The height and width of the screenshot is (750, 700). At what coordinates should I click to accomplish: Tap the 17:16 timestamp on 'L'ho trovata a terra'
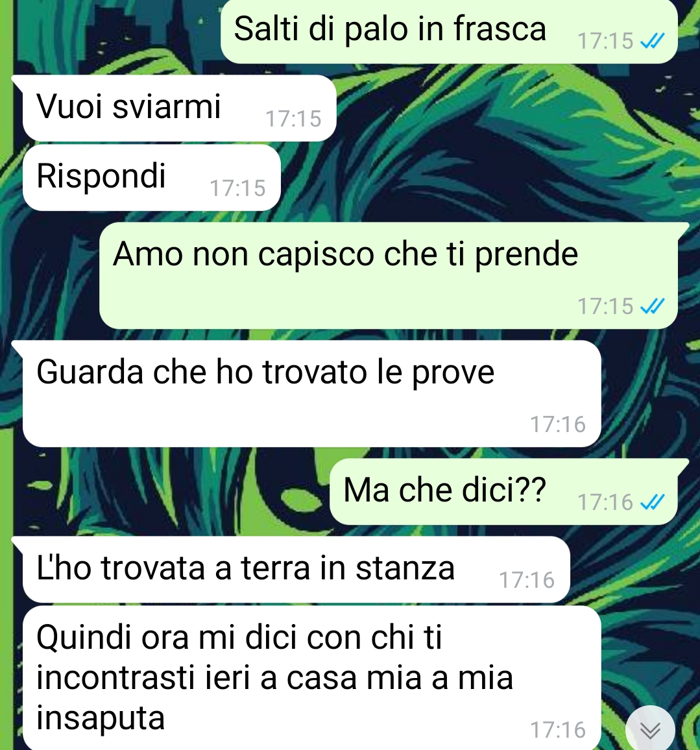click(x=527, y=581)
